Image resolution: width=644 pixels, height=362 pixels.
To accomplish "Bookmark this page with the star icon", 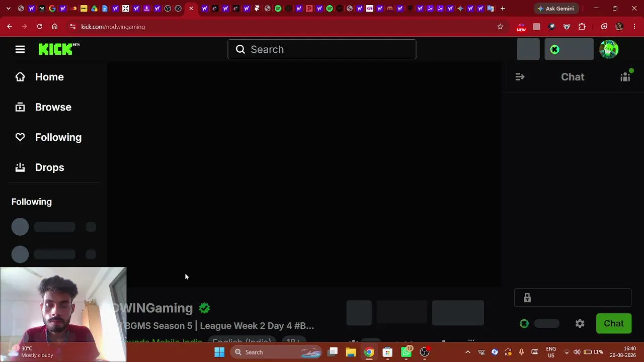I will coord(500,27).
